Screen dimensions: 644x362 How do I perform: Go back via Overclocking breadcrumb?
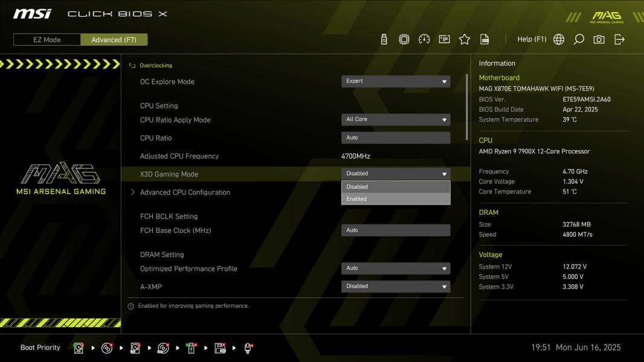(156, 66)
